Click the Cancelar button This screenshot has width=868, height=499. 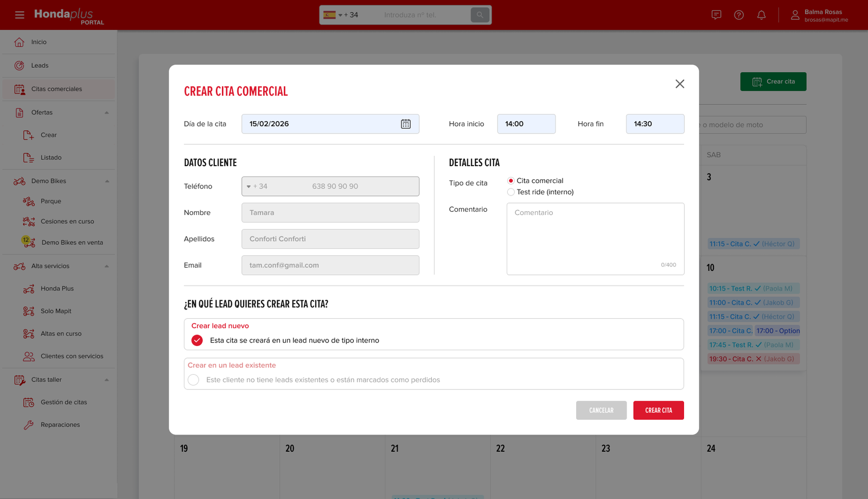601,410
